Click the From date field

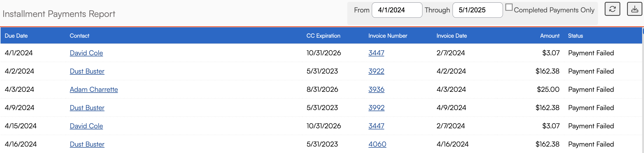(x=397, y=10)
